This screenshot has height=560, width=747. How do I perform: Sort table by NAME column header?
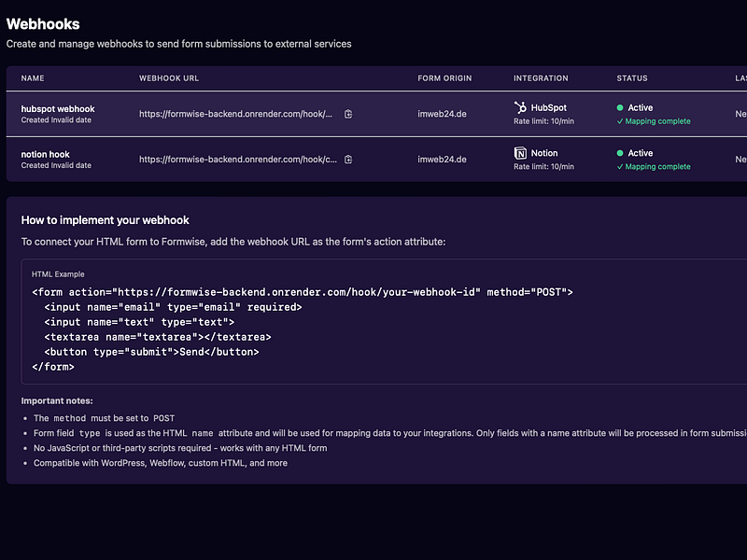(x=33, y=78)
